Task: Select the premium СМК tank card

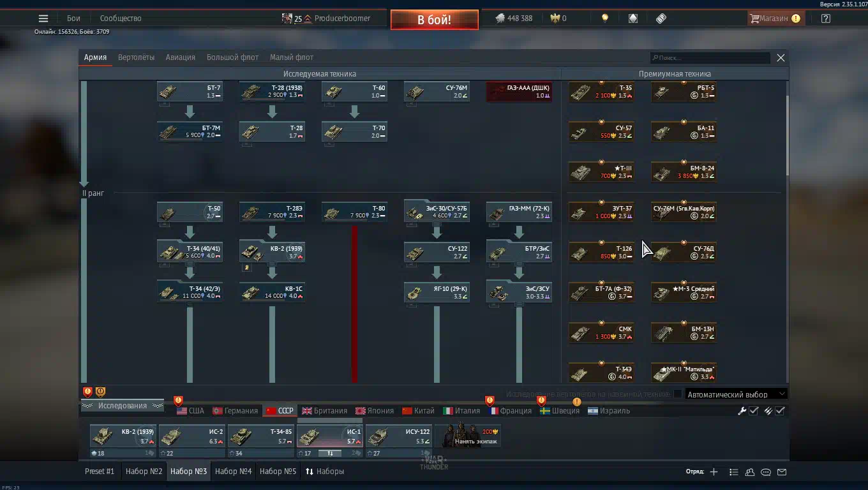Action: [x=601, y=333]
